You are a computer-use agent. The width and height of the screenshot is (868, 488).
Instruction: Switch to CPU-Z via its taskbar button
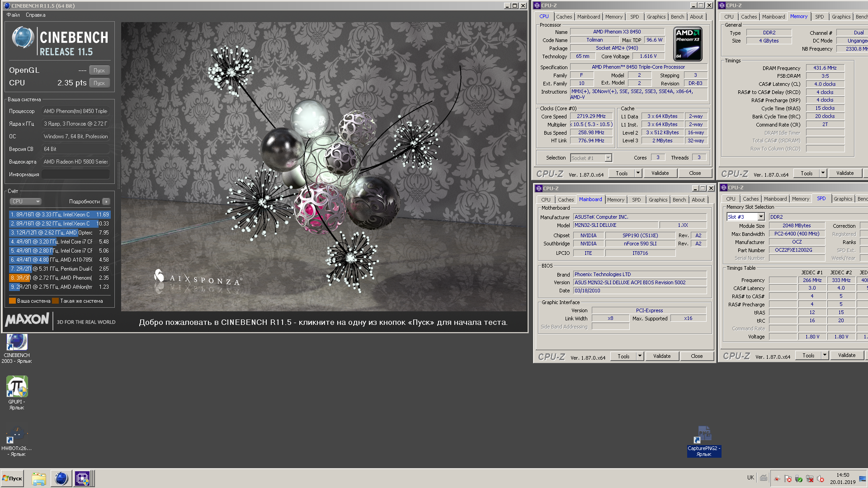click(82, 479)
